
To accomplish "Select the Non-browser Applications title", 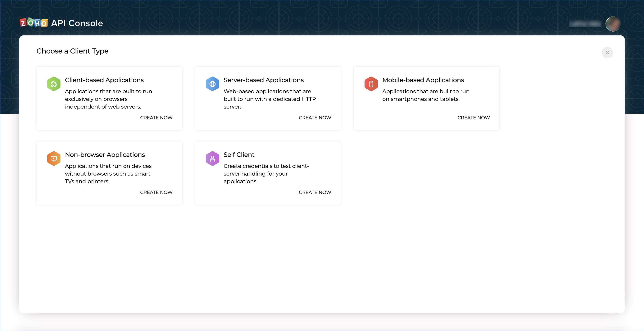I will point(105,155).
